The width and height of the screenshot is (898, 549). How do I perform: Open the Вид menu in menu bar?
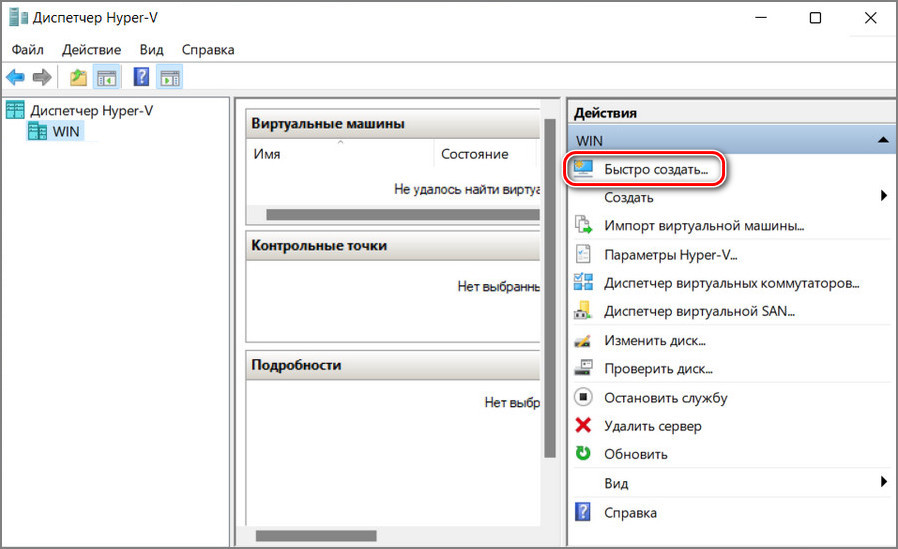(x=152, y=50)
